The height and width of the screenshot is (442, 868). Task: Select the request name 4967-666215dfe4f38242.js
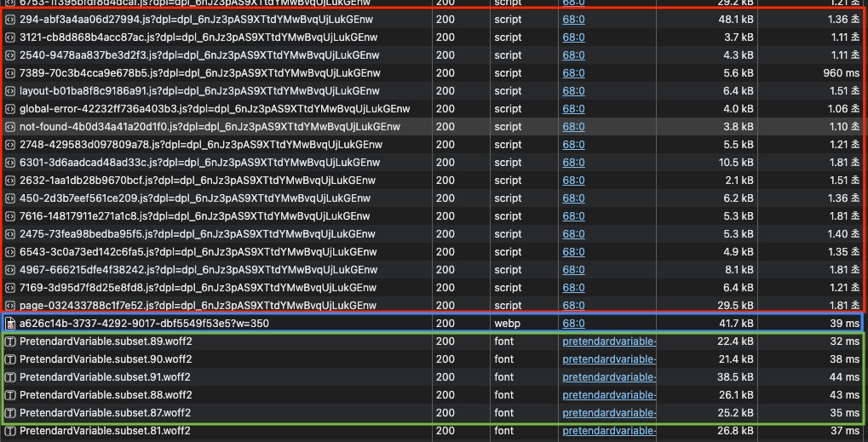pos(198,270)
